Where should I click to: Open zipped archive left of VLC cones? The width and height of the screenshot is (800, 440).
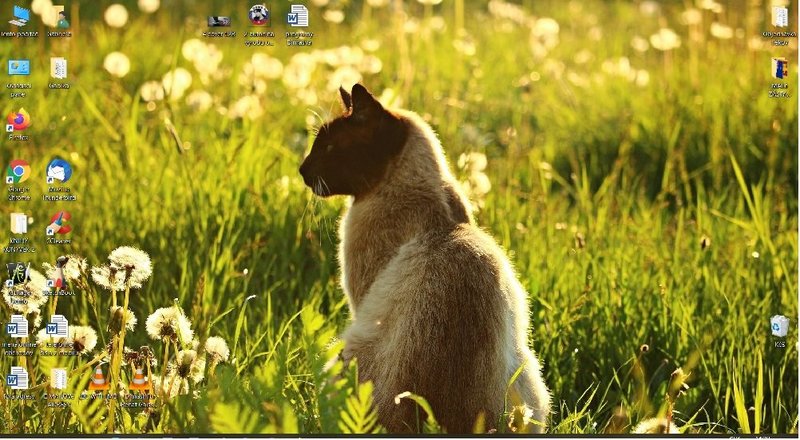point(59,379)
